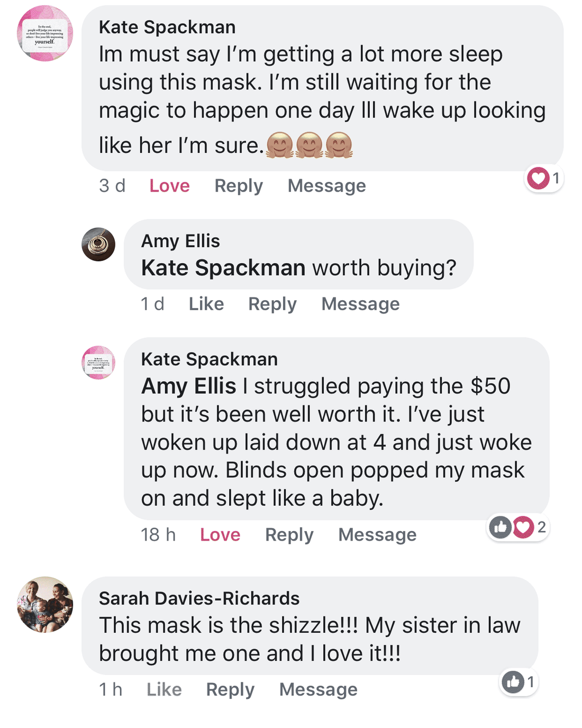Image resolution: width=582 pixels, height=728 pixels.
Task: Reply to Amy Ellis's question
Action: 272,304
